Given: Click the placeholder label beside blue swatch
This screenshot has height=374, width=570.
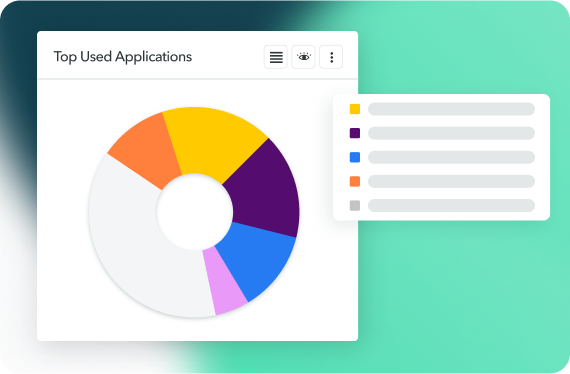Looking at the screenshot, I should coord(451,157).
